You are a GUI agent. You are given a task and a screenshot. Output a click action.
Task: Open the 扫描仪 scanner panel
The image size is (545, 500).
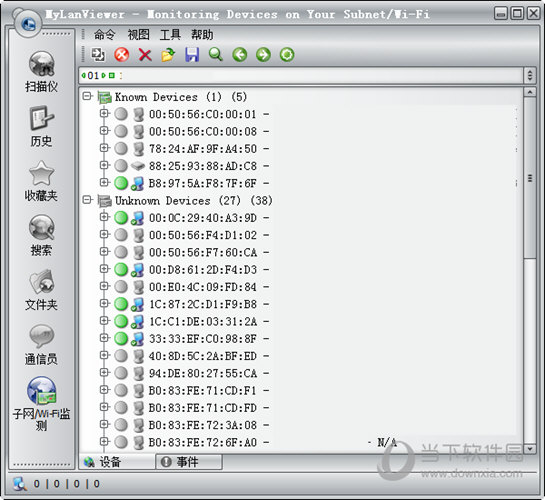41,72
